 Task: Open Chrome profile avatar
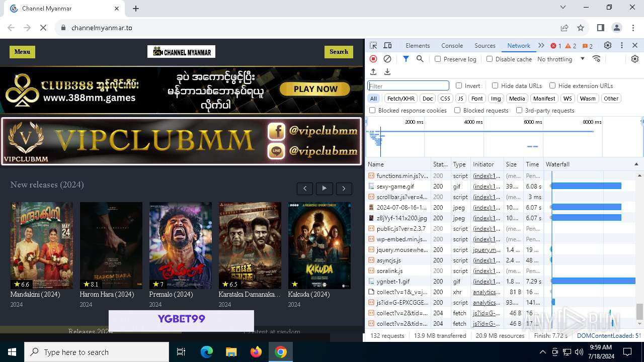tap(617, 28)
